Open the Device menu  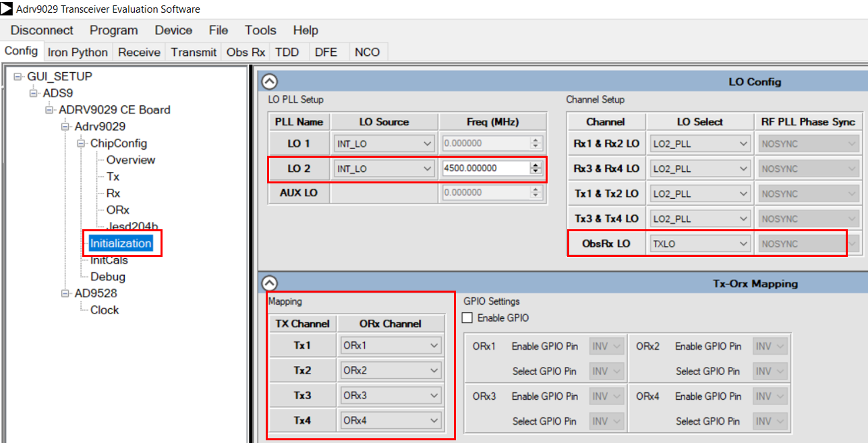pos(173,30)
